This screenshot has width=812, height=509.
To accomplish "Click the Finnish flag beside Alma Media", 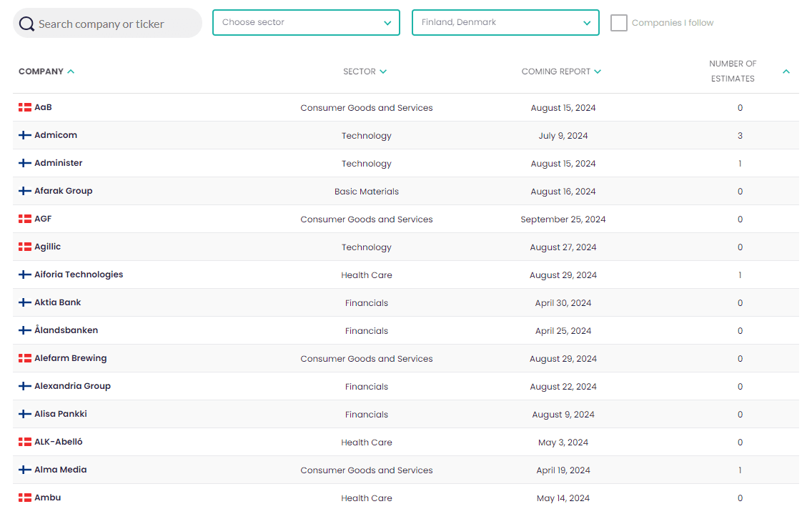I will click(x=25, y=470).
